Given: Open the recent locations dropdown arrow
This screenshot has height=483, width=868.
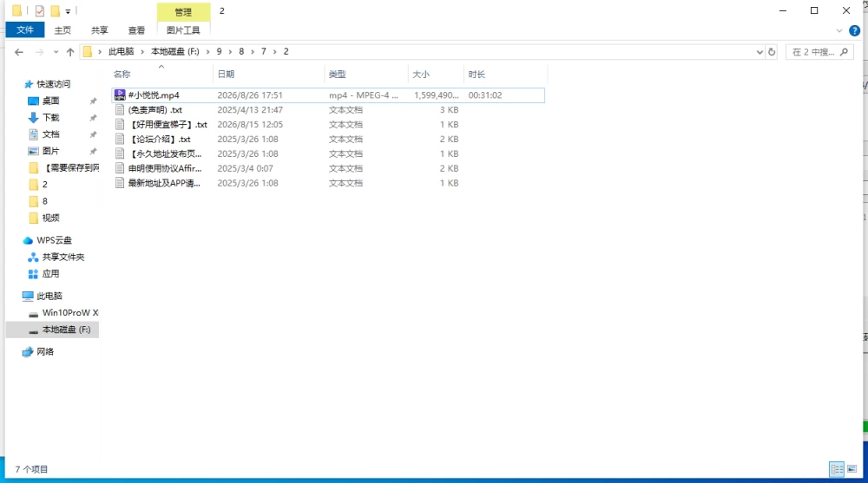Looking at the screenshot, I should pos(56,52).
